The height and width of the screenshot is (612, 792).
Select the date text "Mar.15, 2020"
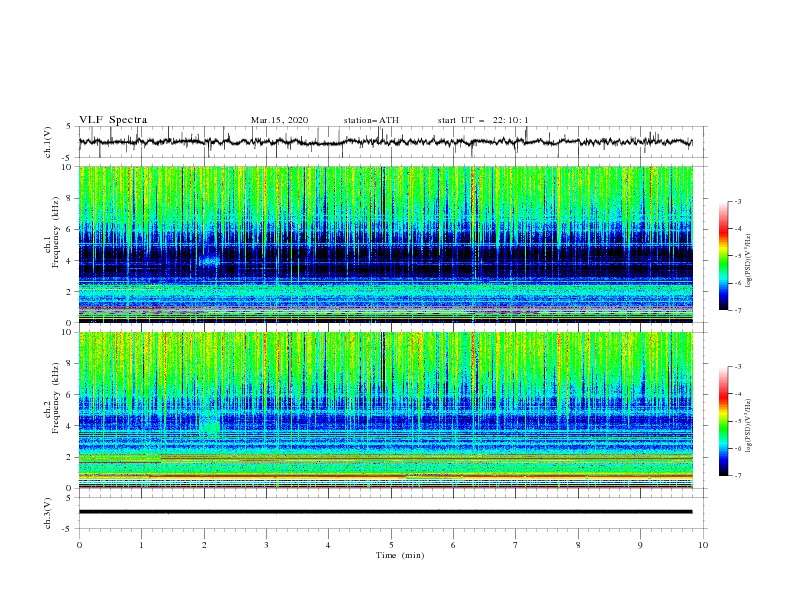(279, 120)
